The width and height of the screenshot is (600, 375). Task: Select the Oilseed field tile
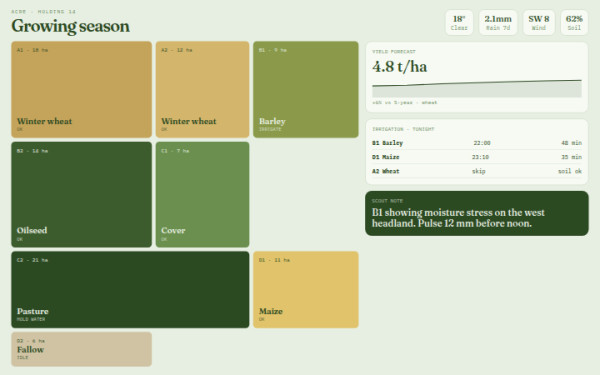[x=82, y=194]
